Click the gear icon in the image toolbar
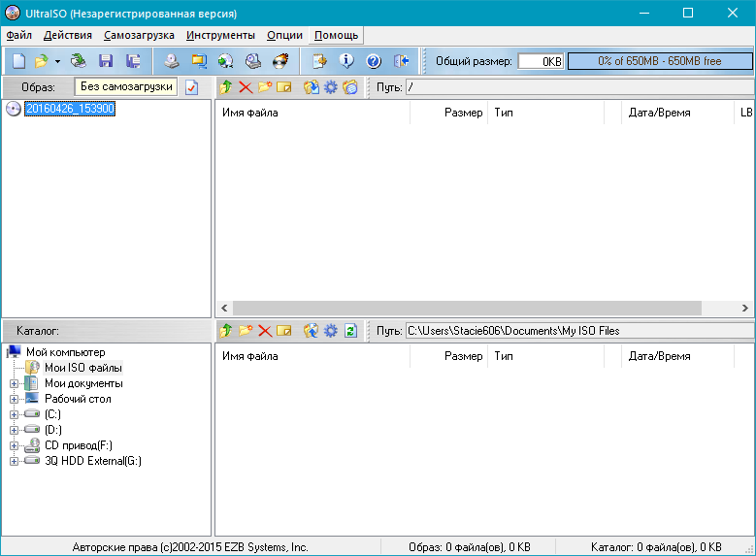Screen dimensions: 756x556 (x=331, y=87)
